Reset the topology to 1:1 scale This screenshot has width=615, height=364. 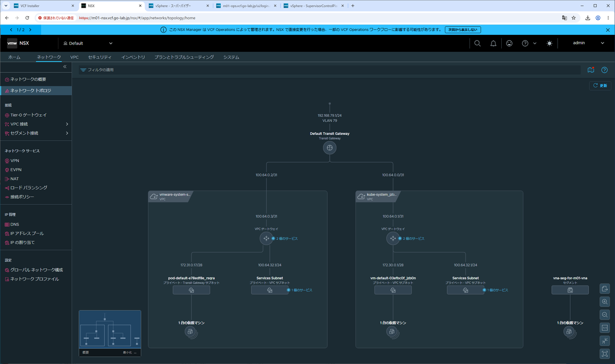(605, 328)
